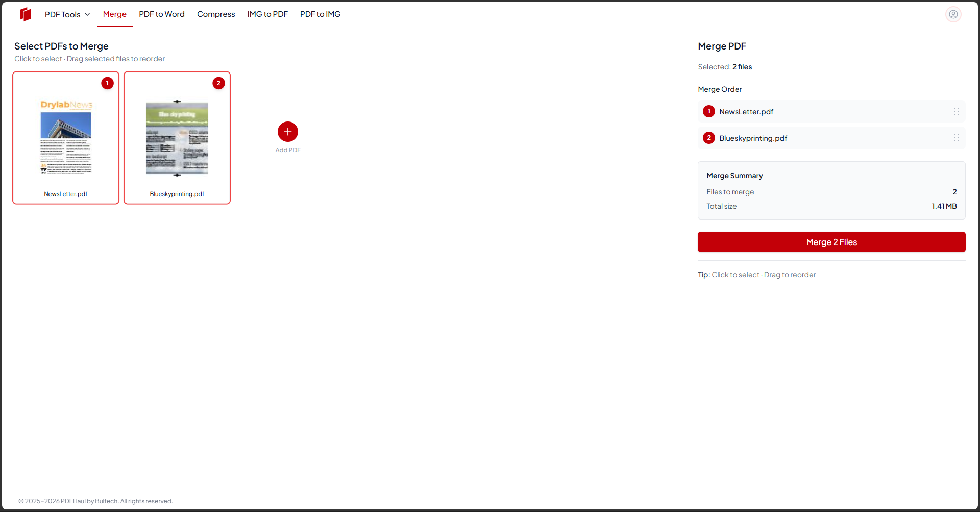This screenshot has height=512, width=980.
Task: Click the red plus Add PDF icon
Action: [288, 132]
